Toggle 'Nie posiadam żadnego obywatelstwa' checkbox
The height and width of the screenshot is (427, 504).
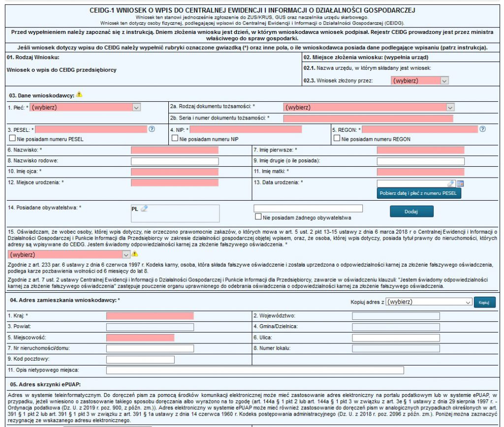[x=257, y=217]
